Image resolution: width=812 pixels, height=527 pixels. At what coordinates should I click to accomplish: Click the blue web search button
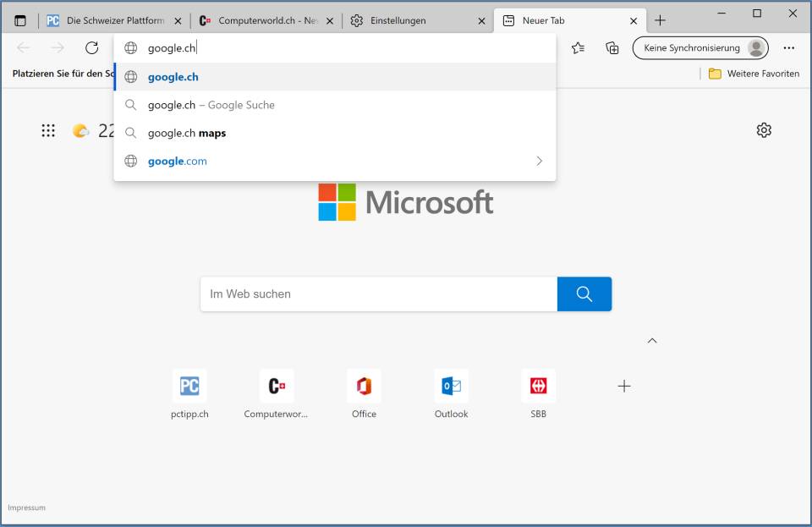click(584, 294)
